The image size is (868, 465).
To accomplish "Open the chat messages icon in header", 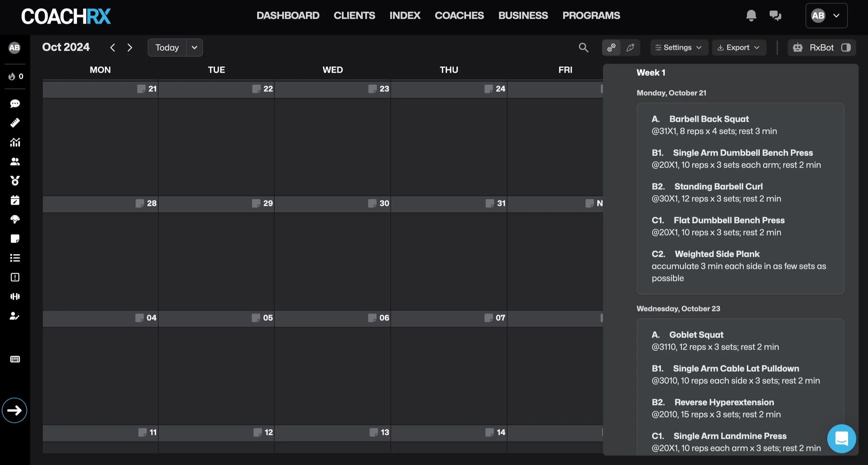I will click(x=775, y=16).
